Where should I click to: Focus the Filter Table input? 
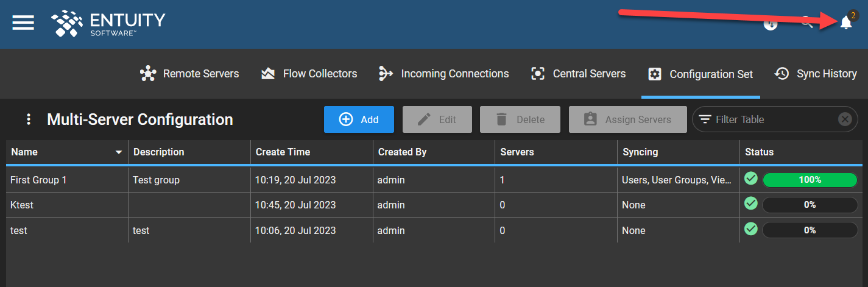tap(774, 119)
